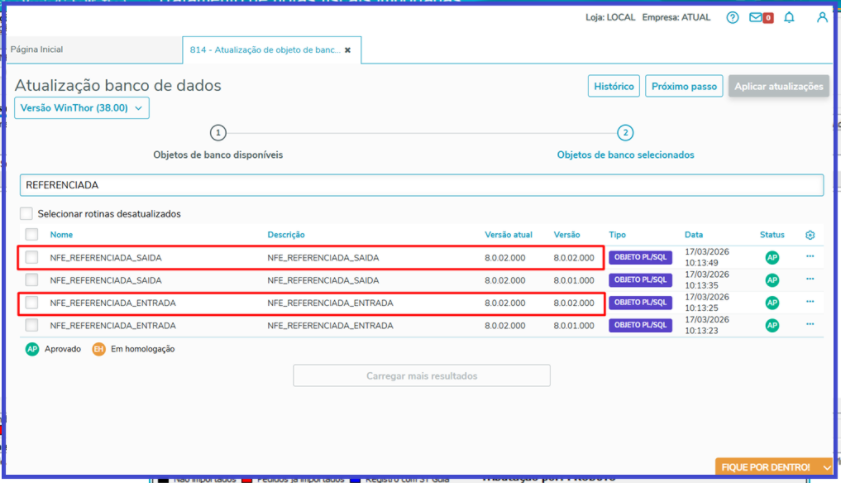Screen dimensions: 841x483
Task: Click OBJETO PL/SQL badge in 10:13:35 row
Action: pos(640,280)
